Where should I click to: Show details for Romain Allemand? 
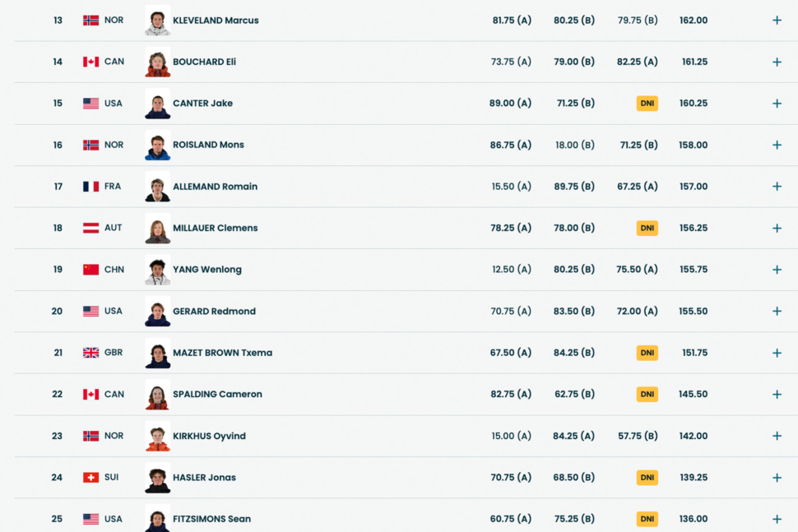point(777,187)
